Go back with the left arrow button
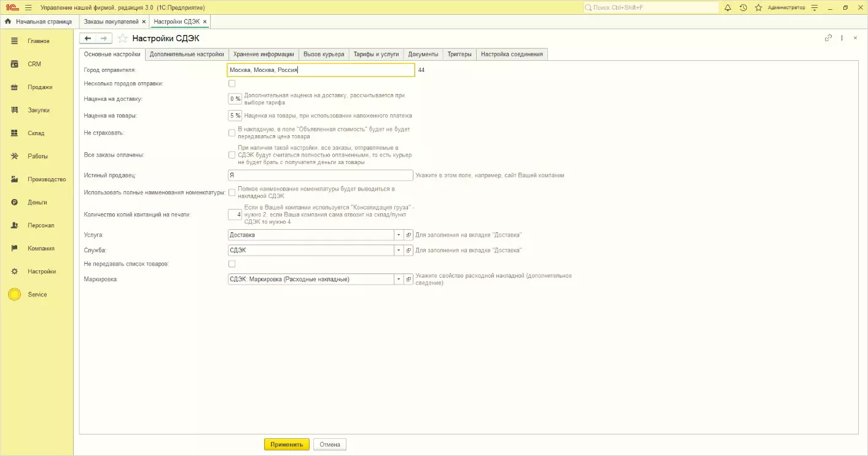Viewport: 868px width, 456px height. (88, 38)
